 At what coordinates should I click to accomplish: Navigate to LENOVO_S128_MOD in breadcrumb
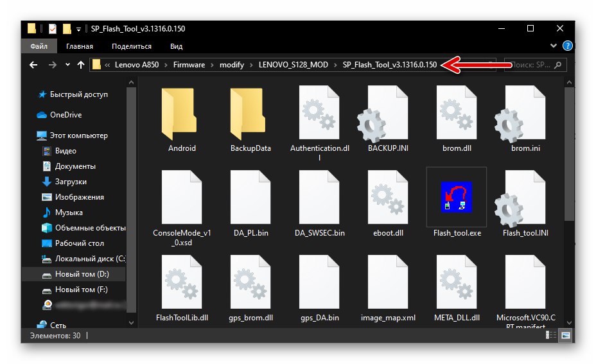(x=293, y=65)
